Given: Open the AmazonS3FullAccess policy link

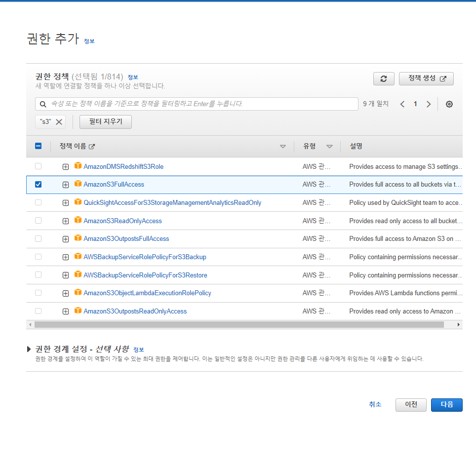Looking at the screenshot, I should click(114, 185).
